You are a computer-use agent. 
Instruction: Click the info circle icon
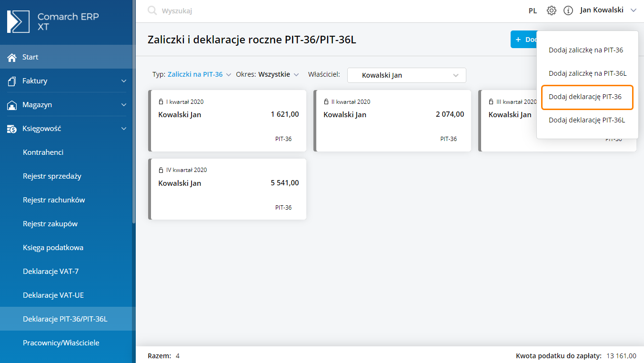tap(568, 10)
